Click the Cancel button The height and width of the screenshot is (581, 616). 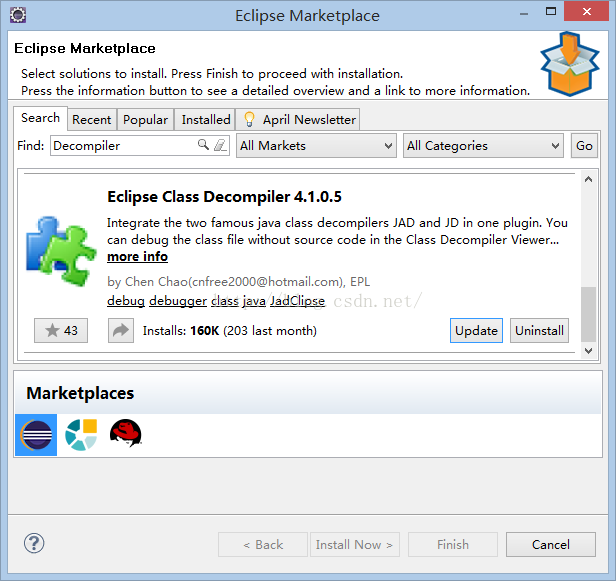[x=551, y=544]
